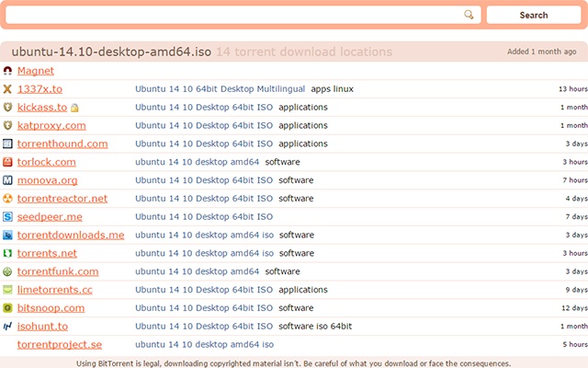588x368 pixels.
Task: Open the torlock.com link
Action: [47, 162]
